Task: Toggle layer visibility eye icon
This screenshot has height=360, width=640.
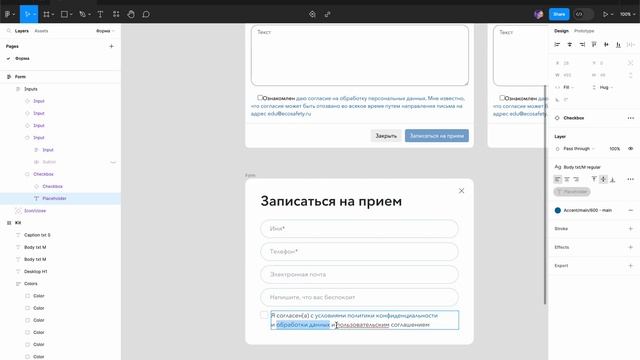Action: pos(631,149)
